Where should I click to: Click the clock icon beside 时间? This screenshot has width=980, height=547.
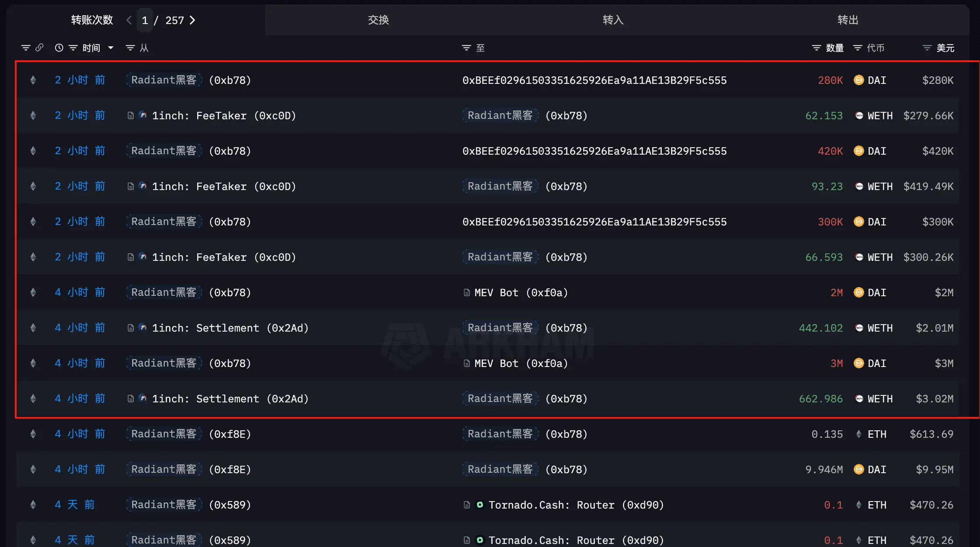pos(59,48)
